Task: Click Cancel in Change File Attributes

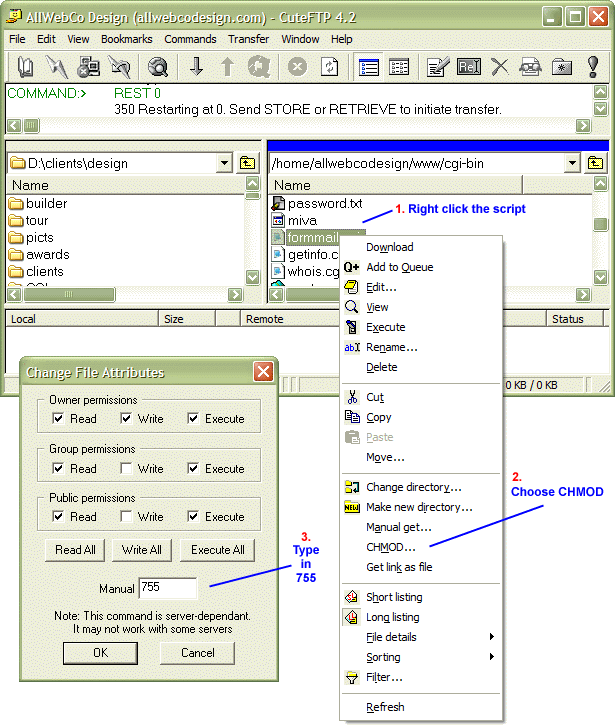Action: (x=197, y=653)
